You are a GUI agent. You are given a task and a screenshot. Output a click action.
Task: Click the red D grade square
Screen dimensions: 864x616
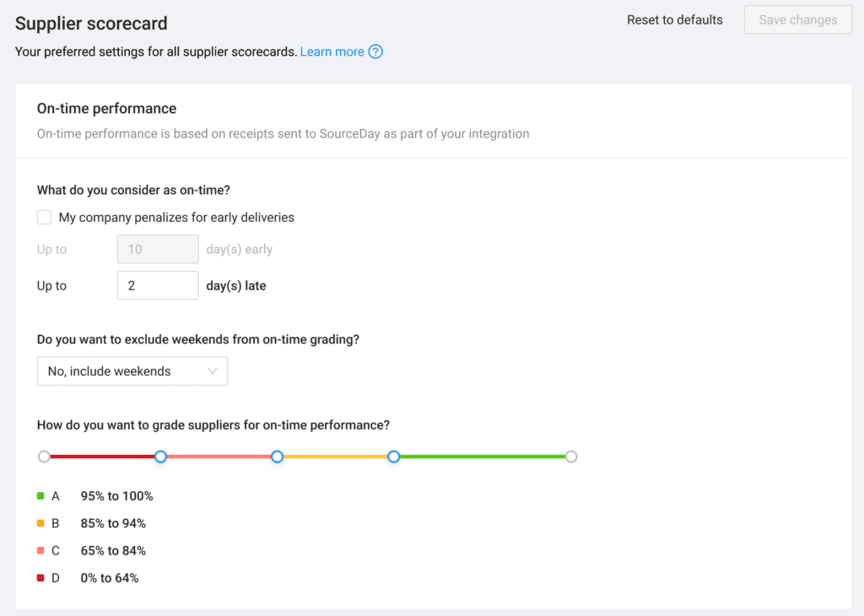pyautogui.click(x=40, y=578)
